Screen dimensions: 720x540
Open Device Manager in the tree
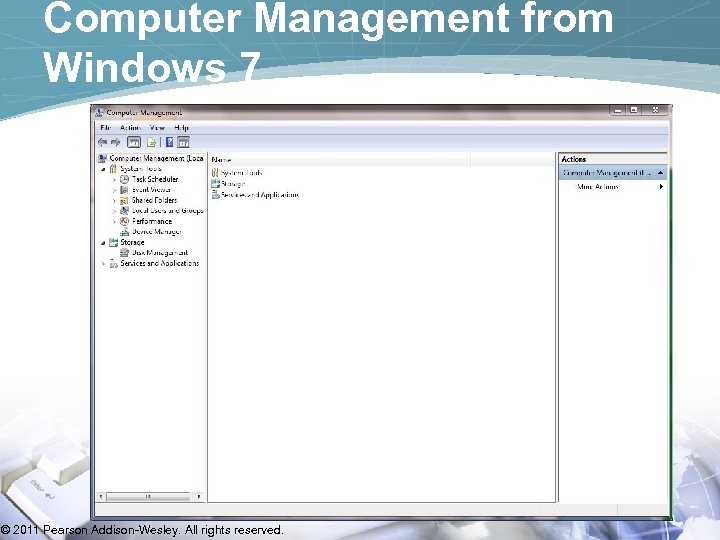point(157,232)
